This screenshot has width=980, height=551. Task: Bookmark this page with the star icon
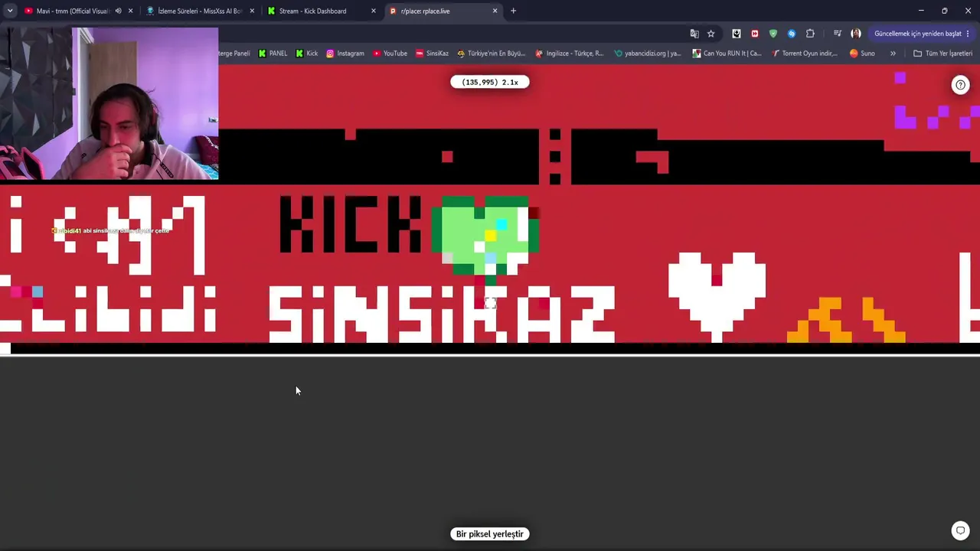710,34
